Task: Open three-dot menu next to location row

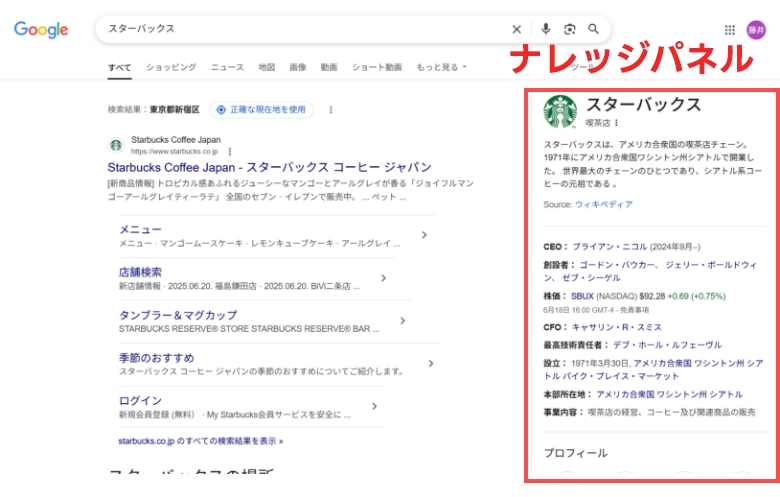Action: click(x=331, y=109)
